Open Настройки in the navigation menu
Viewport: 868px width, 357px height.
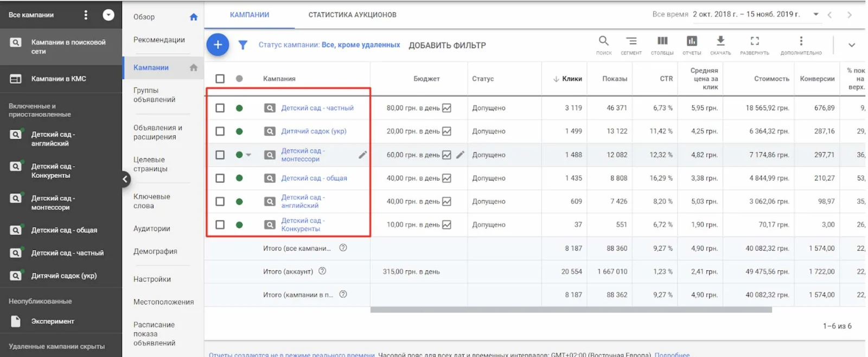152,279
